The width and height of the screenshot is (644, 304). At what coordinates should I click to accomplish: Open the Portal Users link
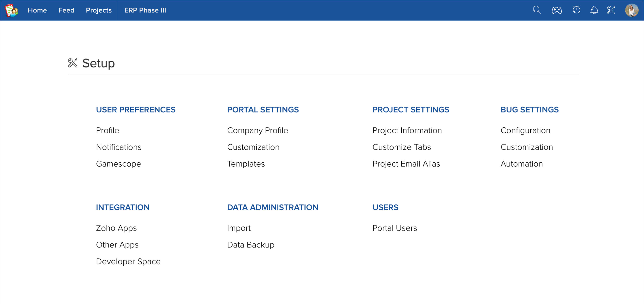tap(394, 228)
